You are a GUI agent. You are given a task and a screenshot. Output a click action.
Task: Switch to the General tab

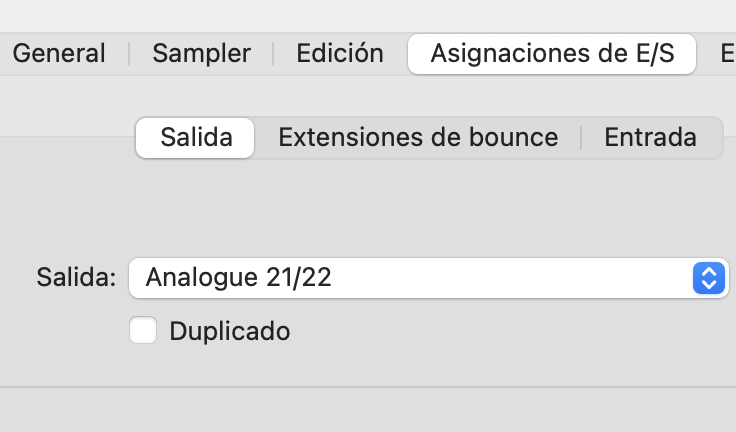click(x=59, y=53)
